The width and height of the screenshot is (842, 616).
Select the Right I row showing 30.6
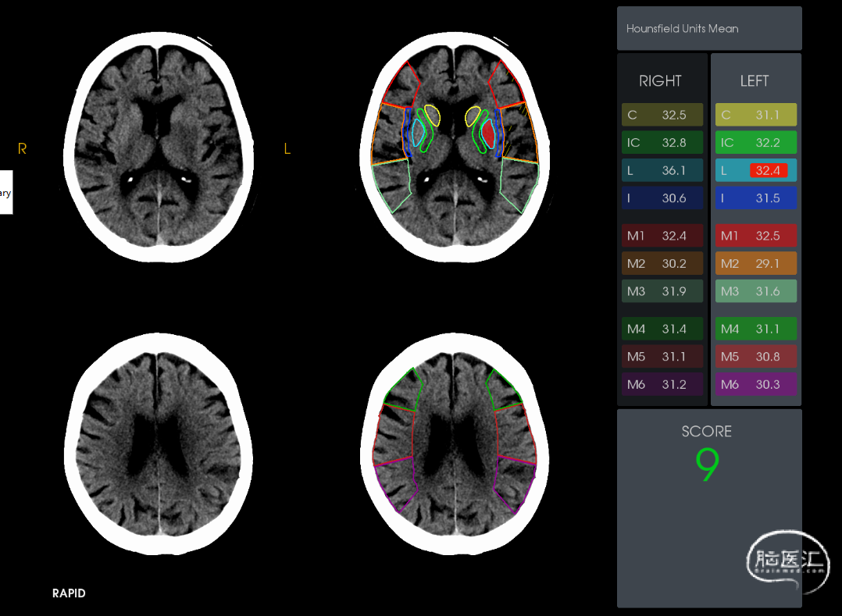[662, 198]
